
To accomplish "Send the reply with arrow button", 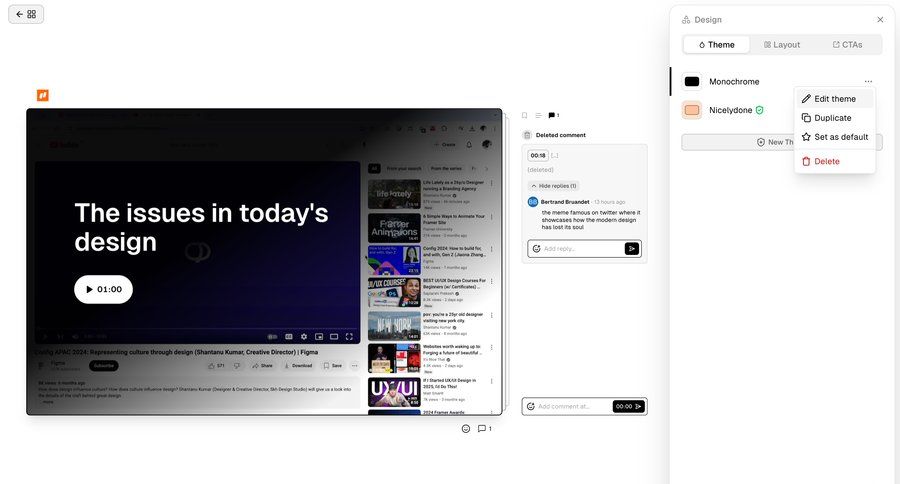I will (x=631, y=248).
